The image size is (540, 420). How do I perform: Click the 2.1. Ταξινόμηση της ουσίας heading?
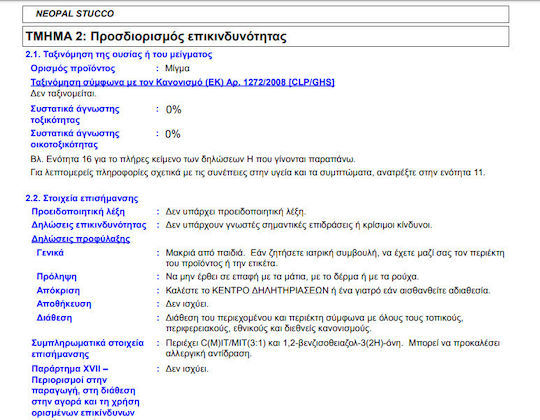(119, 54)
